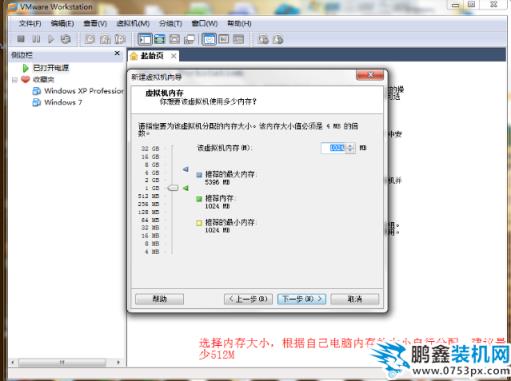
Task: Click the memory slider thumb handle
Action: click(173, 188)
